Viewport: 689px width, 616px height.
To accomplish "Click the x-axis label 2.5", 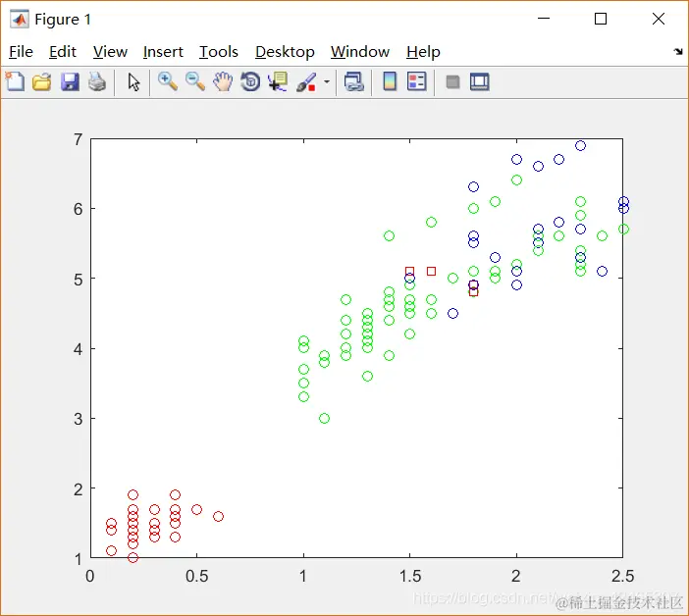I will click(622, 576).
